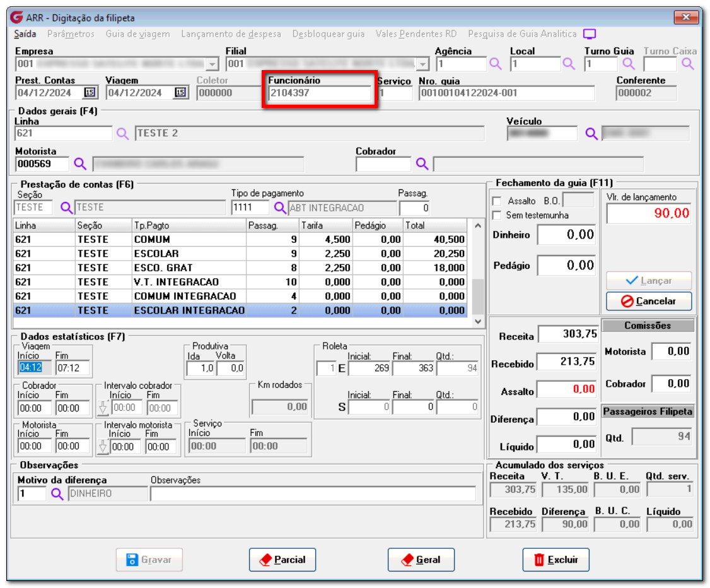Focus the Viagem Fim time field 07:12
Viewport: 710px width, 588px height.
tap(73, 368)
